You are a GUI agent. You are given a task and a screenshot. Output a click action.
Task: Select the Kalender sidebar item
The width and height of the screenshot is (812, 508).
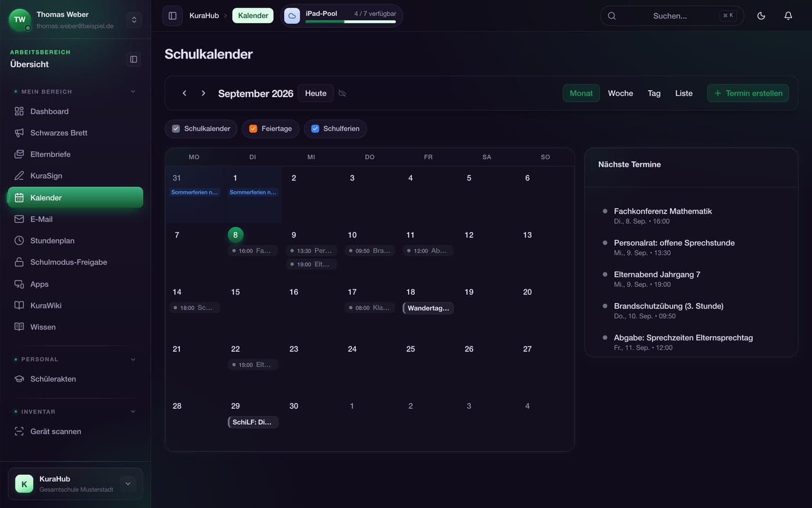[x=75, y=197]
